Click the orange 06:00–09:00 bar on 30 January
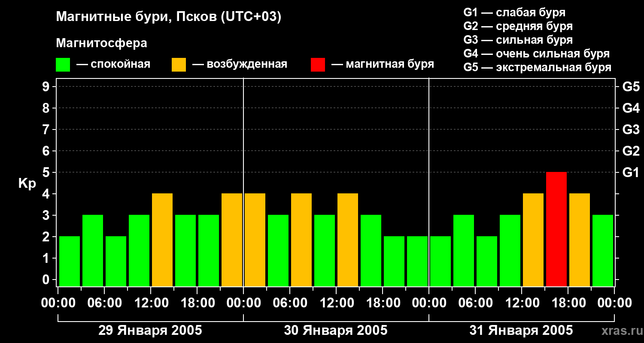The height and width of the screenshot is (343, 644). (x=301, y=240)
